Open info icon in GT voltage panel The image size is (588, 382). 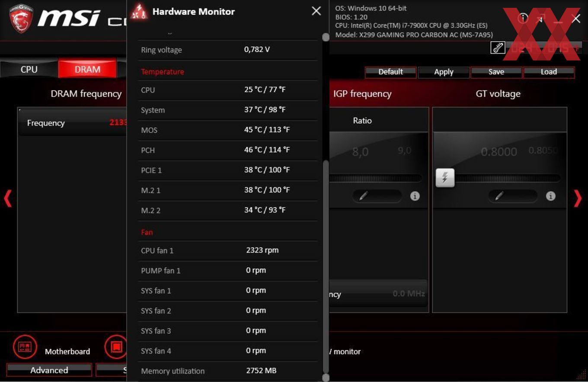tap(550, 196)
